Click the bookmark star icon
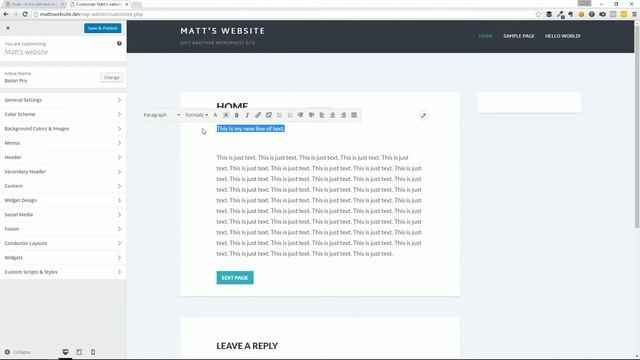The width and height of the screenshot is (640, 360). [538, 14]
